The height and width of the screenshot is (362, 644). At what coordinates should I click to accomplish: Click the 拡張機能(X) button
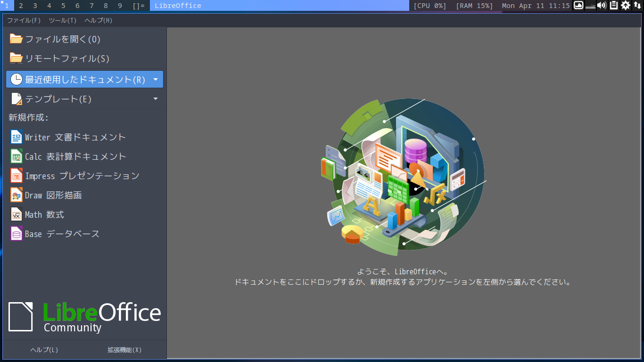tap(124, 350)
